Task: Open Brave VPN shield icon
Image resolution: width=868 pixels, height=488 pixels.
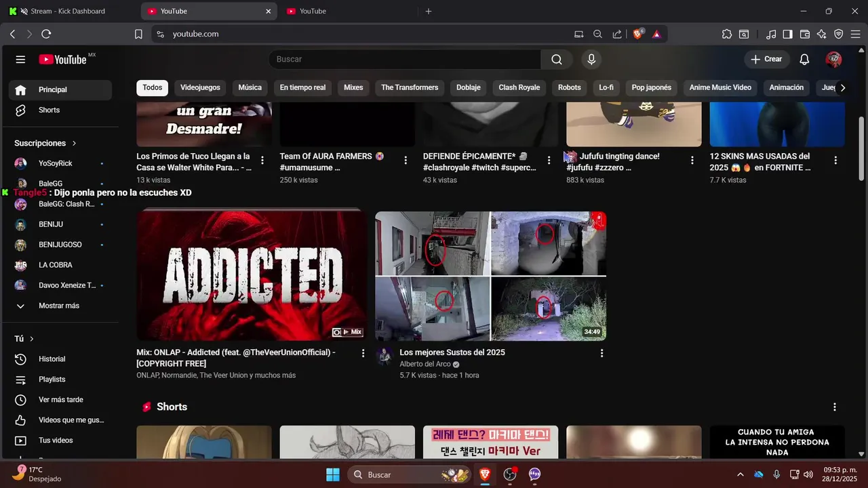Action: (x=839, y=34)
